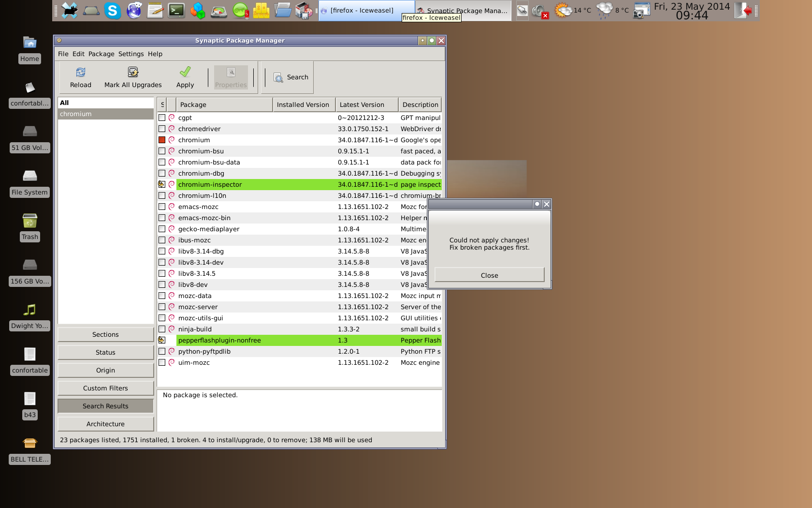Click the sunny 14 °C weather icon
The height and width of the screenshot is (508, 812).
click(x=563, y=10)
